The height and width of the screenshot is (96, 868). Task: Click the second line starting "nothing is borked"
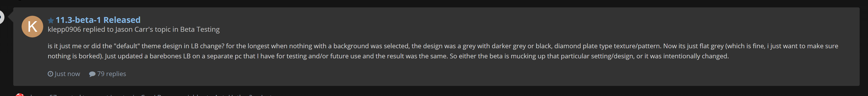coord(388,56)
